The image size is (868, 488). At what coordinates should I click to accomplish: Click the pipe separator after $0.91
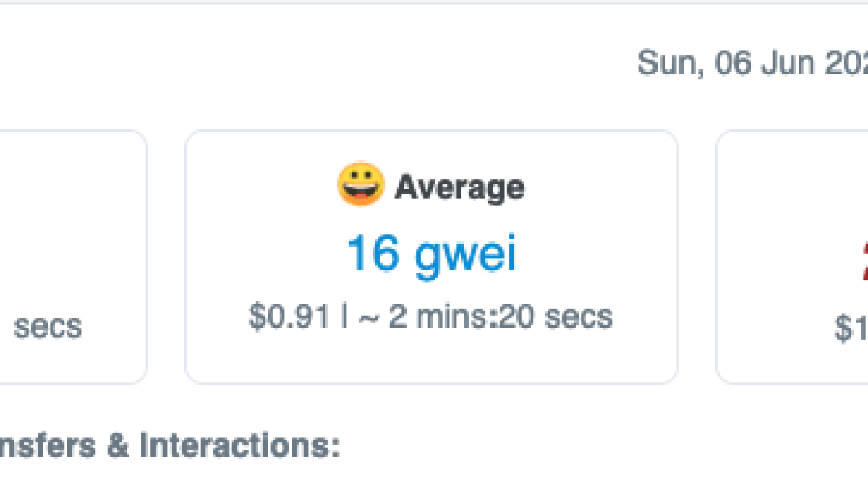coord(344,317)
